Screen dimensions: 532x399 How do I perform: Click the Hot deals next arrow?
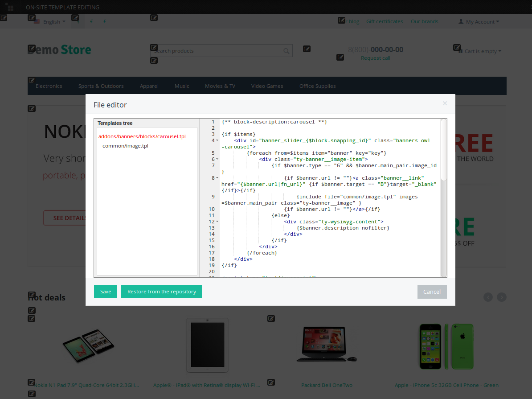[502, 297]
